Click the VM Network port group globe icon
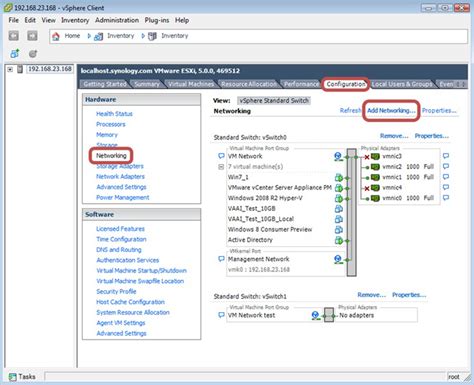Image resolution: width=474 pixels, height=385 pixels. pos(338,156)
